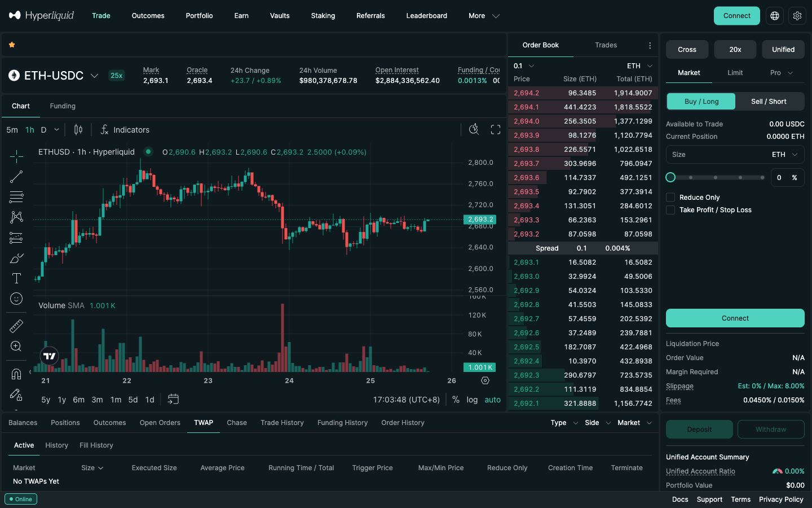Enable Take Profit / Stop Loss checkbox

[x=670, y=209]
